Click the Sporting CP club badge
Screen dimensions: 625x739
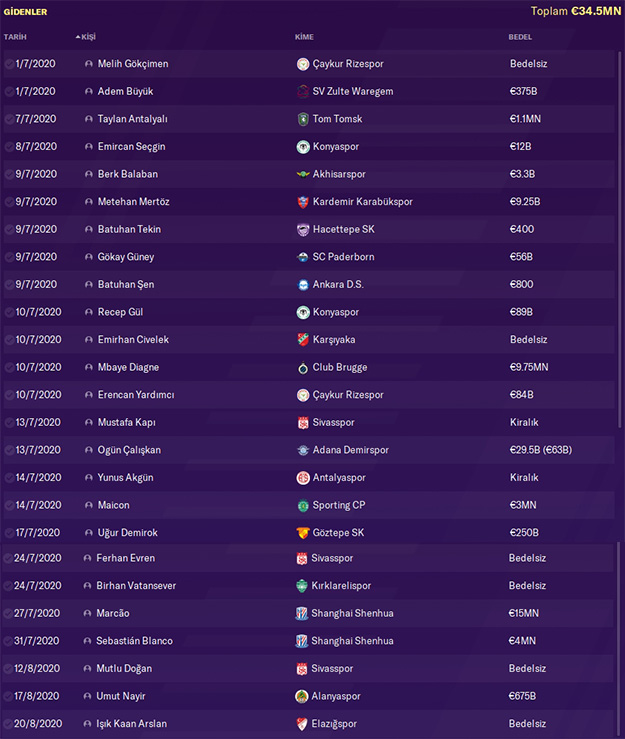coord(303,505)
